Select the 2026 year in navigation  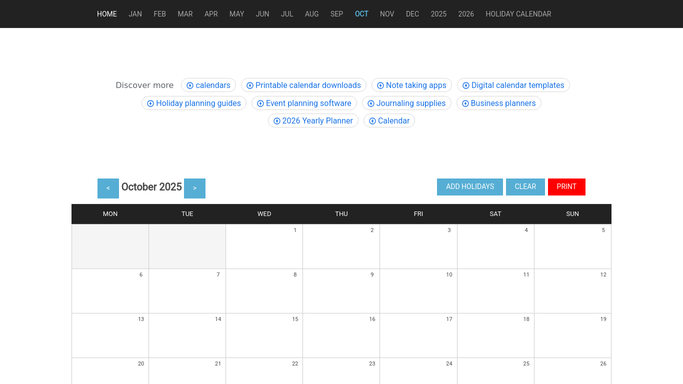pos(466,14)
